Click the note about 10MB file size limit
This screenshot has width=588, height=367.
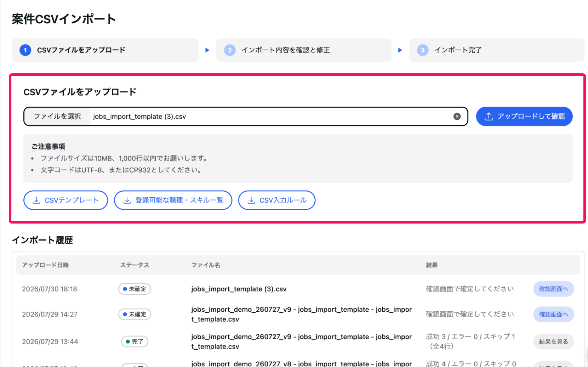tap(124, 158)
